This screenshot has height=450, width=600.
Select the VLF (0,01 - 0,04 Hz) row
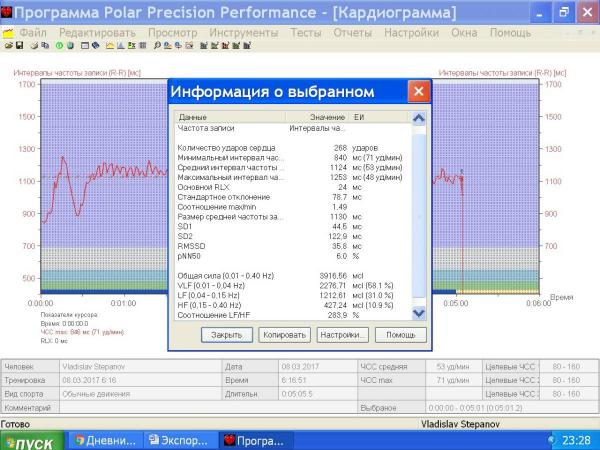pyautogui.click(x=293, y=285)
